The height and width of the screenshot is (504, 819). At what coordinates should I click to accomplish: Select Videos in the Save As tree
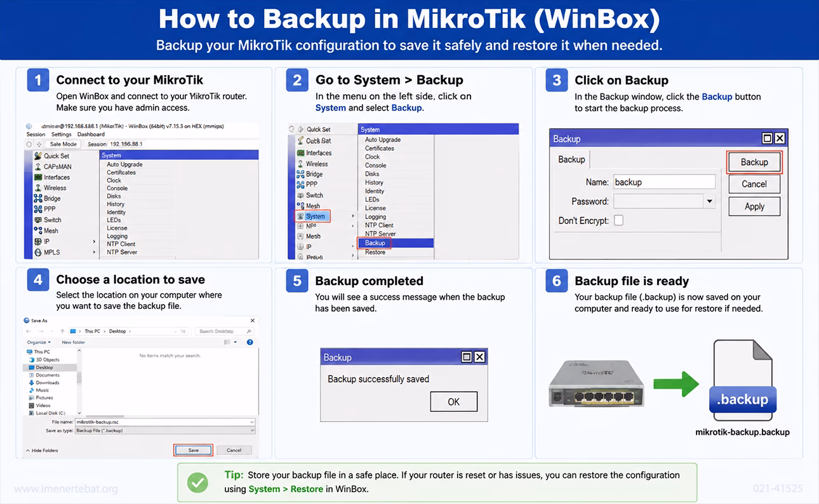pyautogui.click(x=39, y=405)
